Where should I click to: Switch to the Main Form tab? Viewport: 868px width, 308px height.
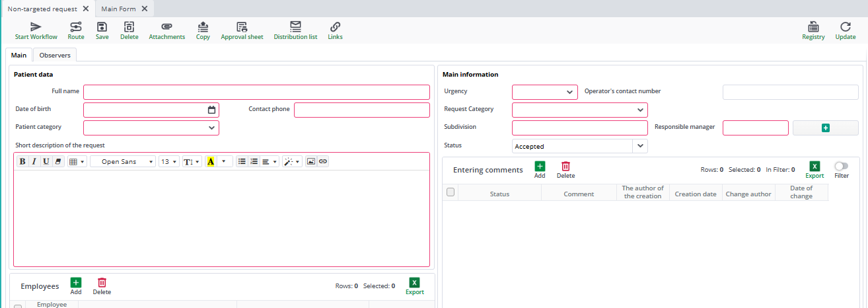coord(118,9)
